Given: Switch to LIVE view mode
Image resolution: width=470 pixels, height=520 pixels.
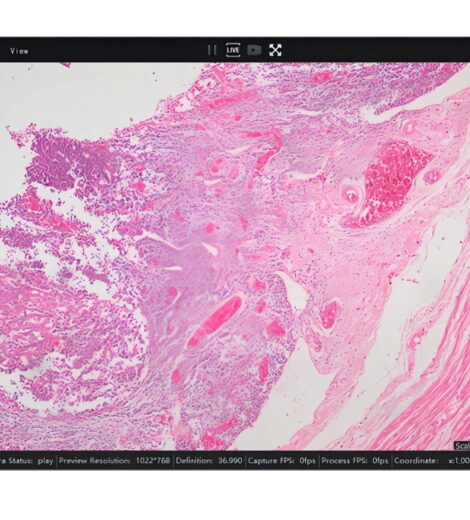Looking at the screenshot, I should (x=233, y=50).
